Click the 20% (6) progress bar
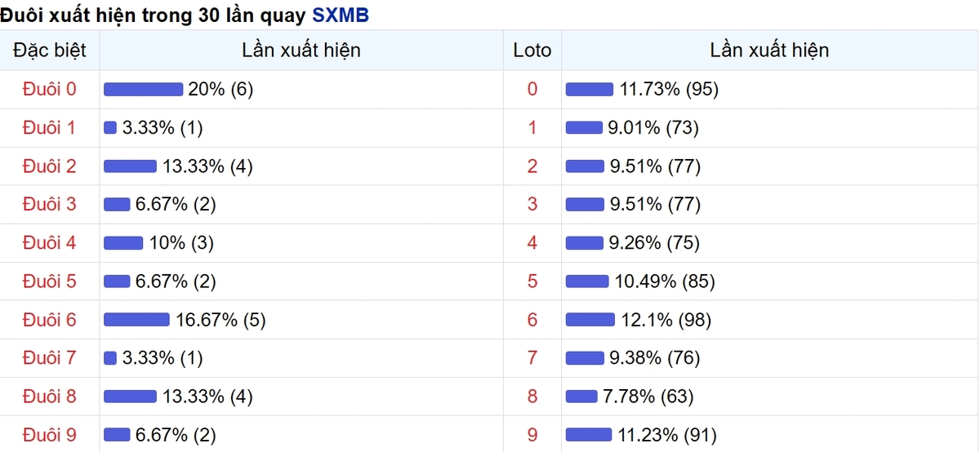The height and width of the screenshot is (452, 980). [x=143, y=90]
